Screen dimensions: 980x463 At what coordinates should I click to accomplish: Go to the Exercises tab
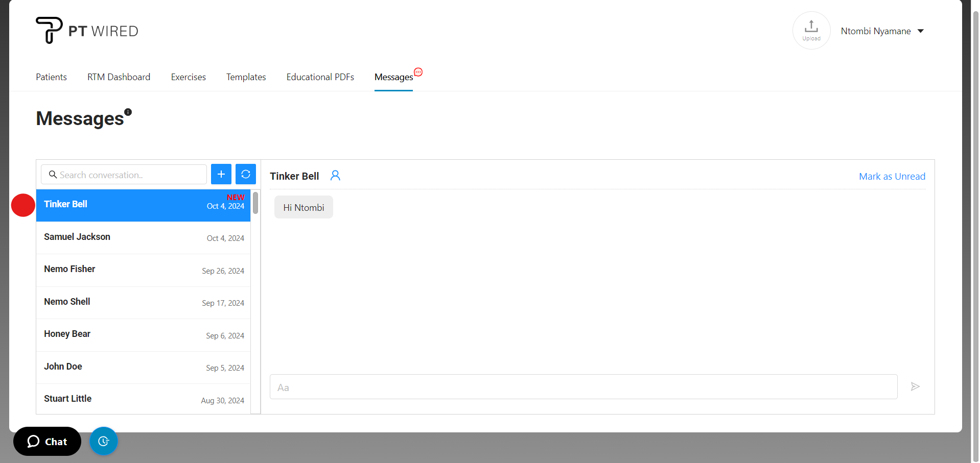[188, 77]
